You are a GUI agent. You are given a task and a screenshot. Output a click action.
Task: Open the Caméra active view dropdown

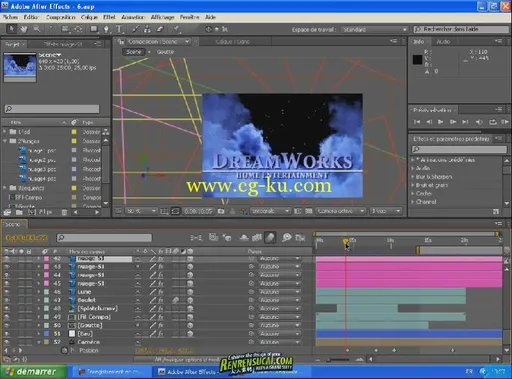pos(340,211)
